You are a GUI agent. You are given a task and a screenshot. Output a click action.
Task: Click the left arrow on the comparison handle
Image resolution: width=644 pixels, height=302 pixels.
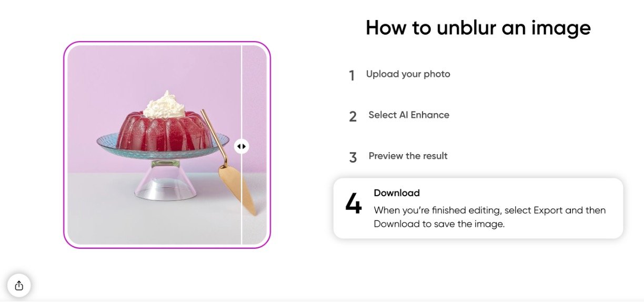(x=239, y=146)
